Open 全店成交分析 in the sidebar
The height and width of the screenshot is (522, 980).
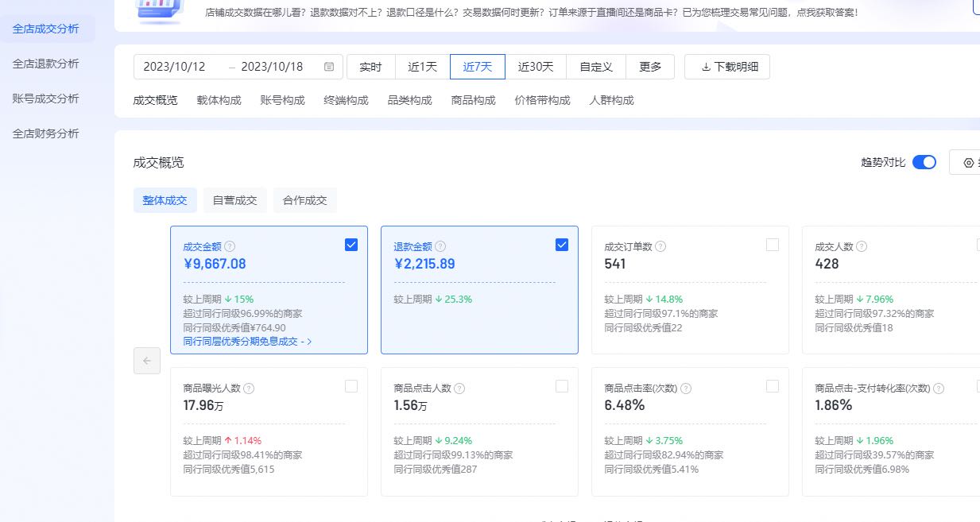pyautogui.click(x=46, y=29)
